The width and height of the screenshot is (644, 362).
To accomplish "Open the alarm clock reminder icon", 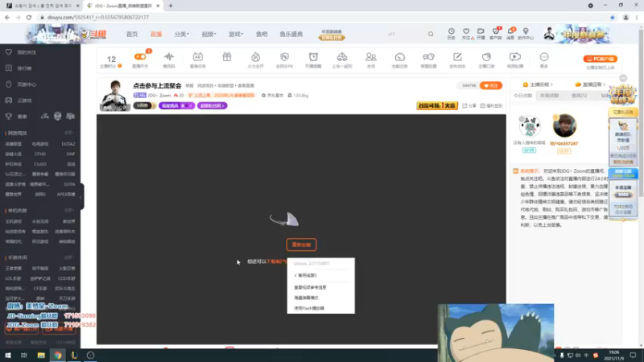I will (x=313, y=56).
